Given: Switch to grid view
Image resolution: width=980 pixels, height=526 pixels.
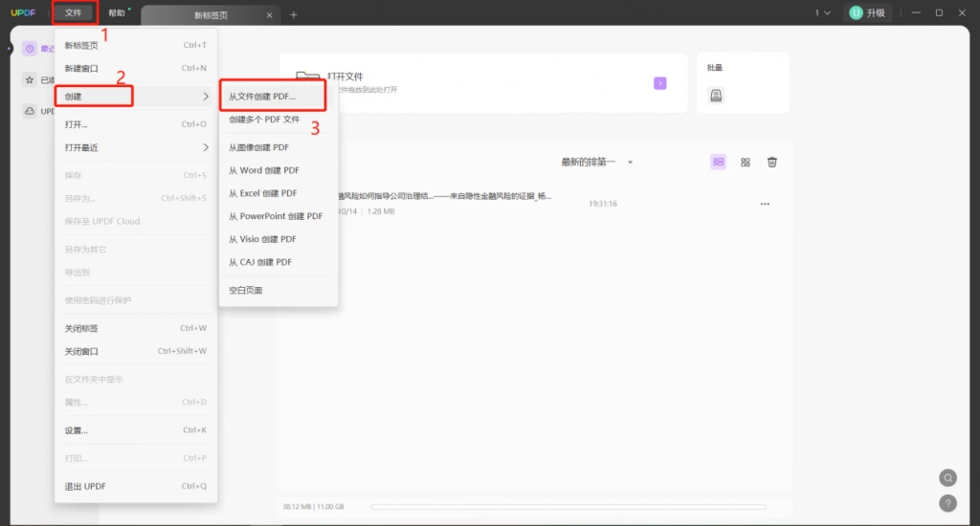Looking at the screenshot, I should coord(745,163).
